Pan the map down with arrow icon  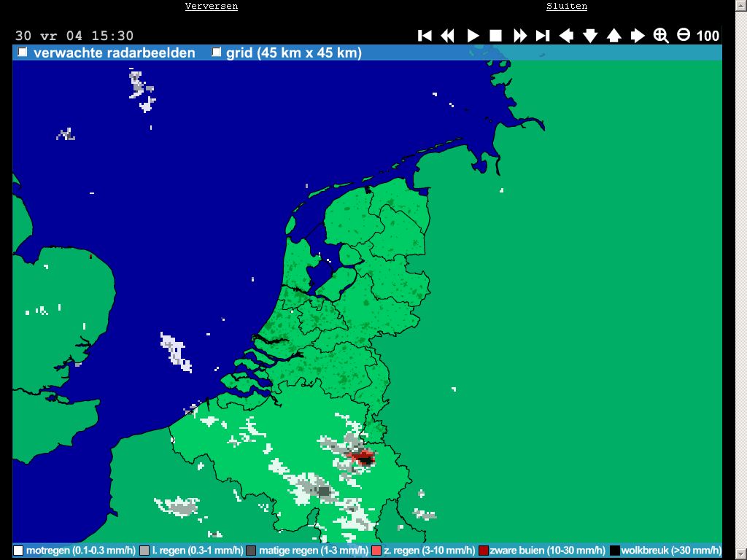[590, 36]
